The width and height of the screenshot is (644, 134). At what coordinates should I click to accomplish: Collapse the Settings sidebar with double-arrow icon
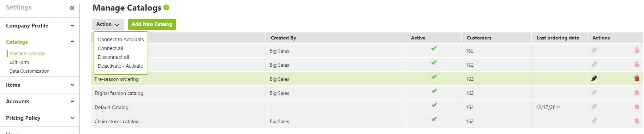pyautogui.click(x=72, y=8)
